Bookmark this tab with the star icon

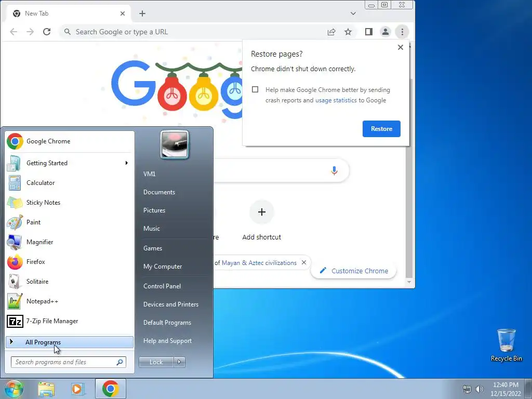click(348, 32)
